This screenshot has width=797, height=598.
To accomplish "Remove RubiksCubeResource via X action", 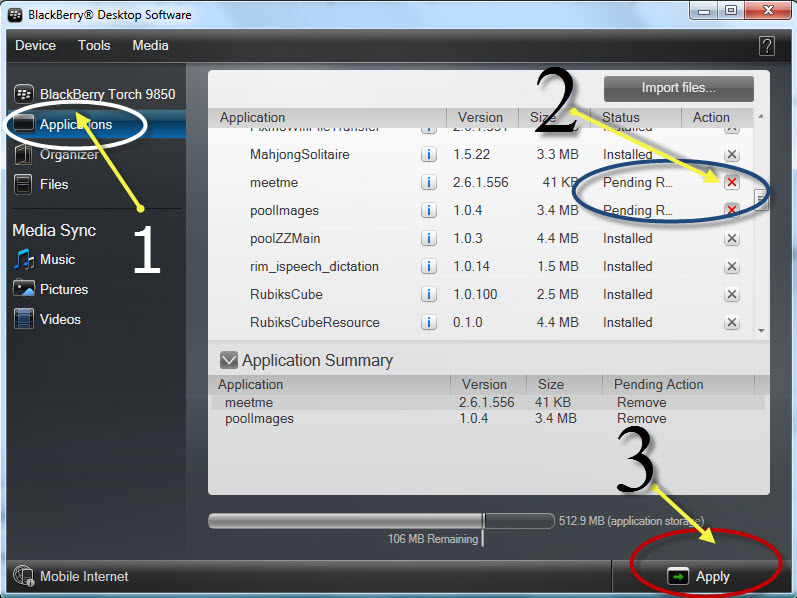I will pos(731,322).
